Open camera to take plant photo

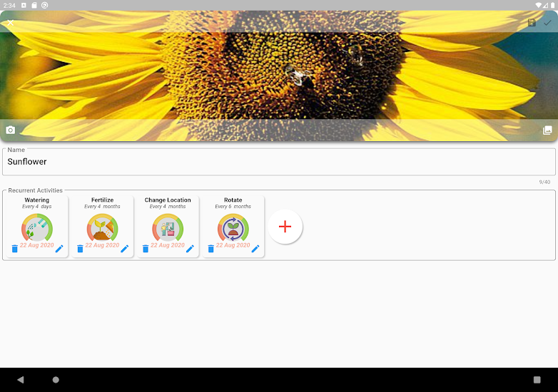point(11,130)
